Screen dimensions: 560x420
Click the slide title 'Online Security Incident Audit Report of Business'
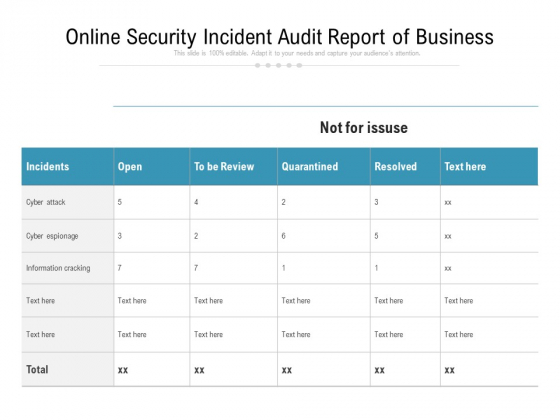pyautogui.click(x=280, y=37)
